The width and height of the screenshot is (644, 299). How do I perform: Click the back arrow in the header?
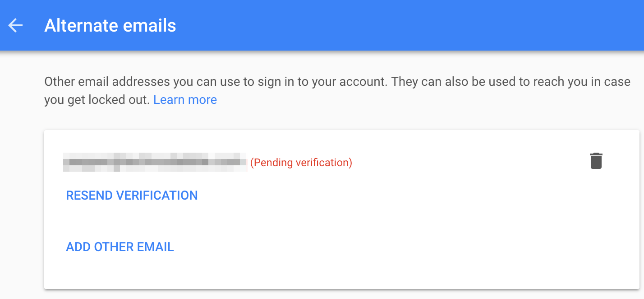click(x=16, y=25)
